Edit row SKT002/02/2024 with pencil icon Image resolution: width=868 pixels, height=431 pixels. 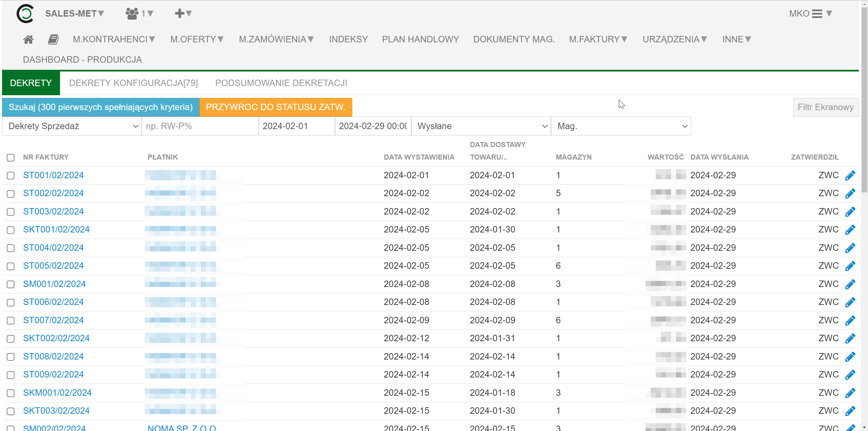[x=850, y=338]
